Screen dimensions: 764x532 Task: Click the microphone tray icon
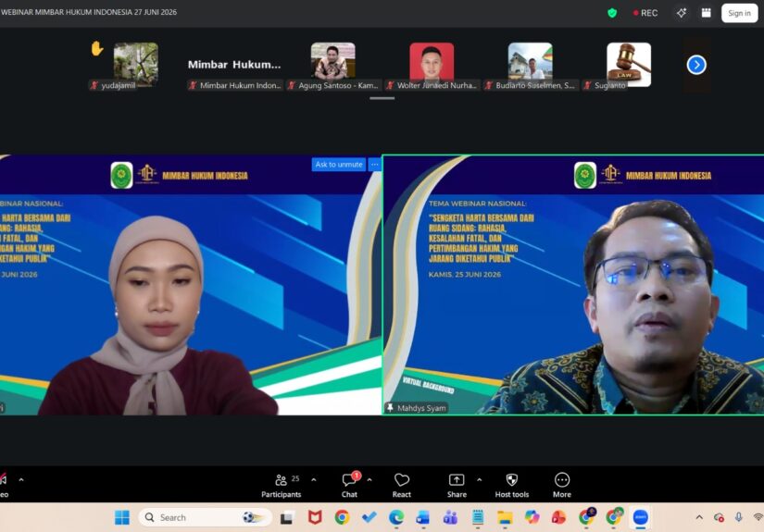tap(739, 517)
